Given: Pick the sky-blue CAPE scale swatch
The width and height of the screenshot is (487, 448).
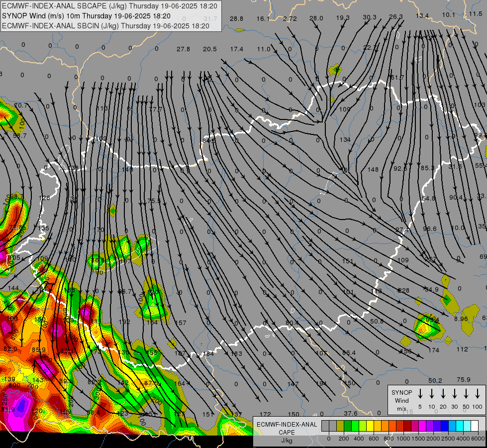Looking at the screenshot, I should click(452, 426).
